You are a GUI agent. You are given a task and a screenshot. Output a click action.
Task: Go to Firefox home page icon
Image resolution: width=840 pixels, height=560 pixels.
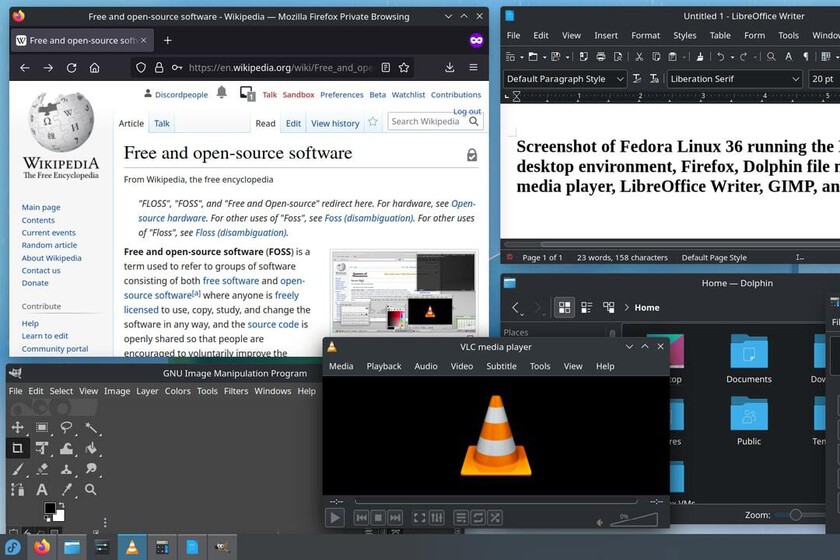[x=94, y=68]
